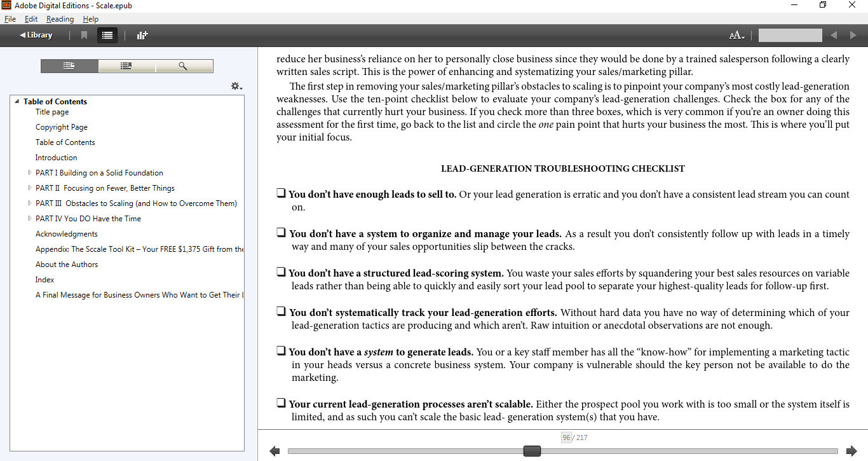Switch to Table of Contents panel tab
Viewport: 868px width, 461px height.
pos(69,66)
